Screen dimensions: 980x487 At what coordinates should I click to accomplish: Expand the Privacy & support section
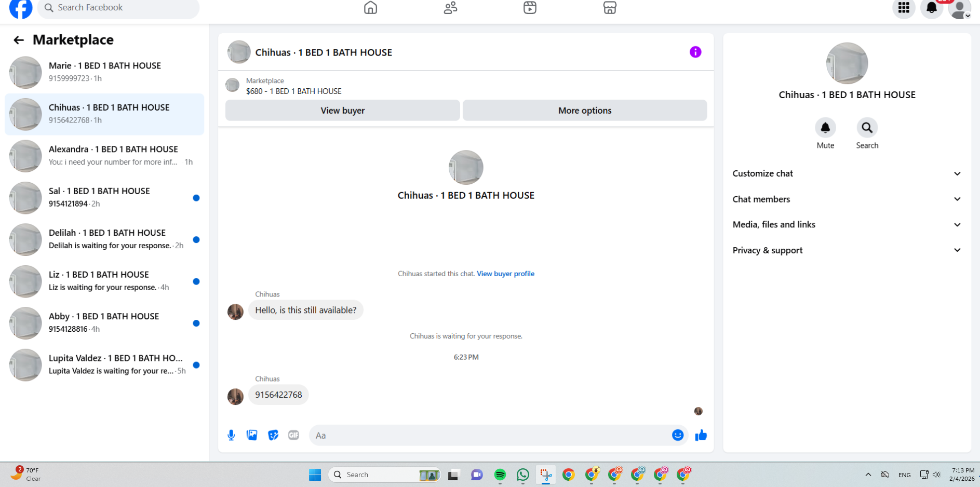point(847,250)
